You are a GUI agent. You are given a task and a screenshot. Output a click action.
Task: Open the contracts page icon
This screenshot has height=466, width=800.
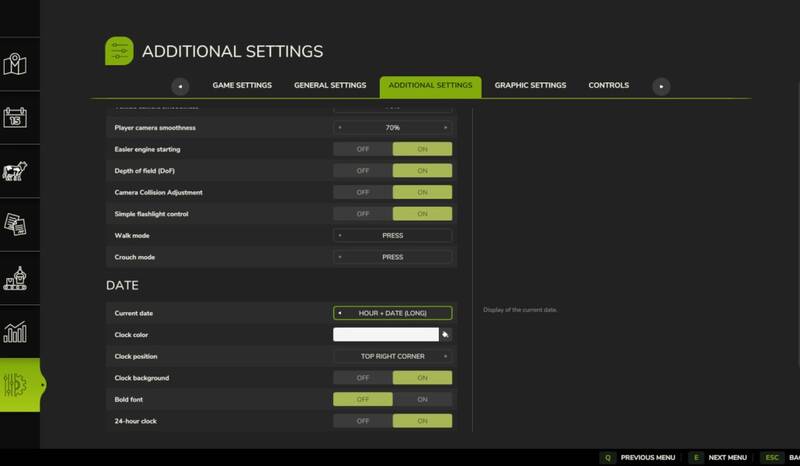16,225
